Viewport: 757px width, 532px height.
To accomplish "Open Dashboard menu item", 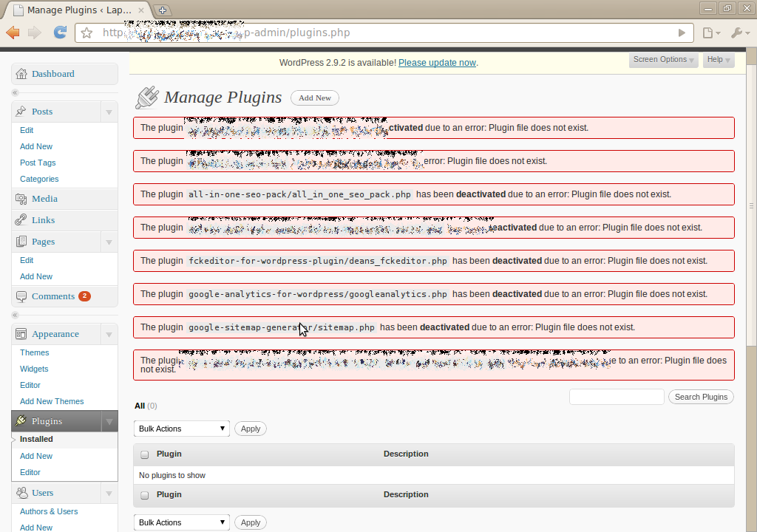I will tap(53, 74).
